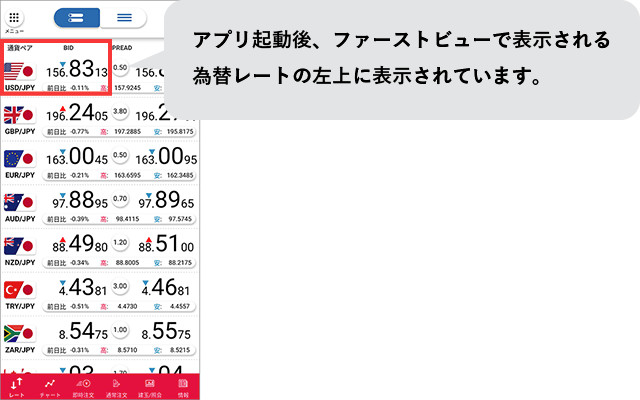Open the 情報 information icon
Viewport: 640px width, 400px height.
click(x=183, y=386)
